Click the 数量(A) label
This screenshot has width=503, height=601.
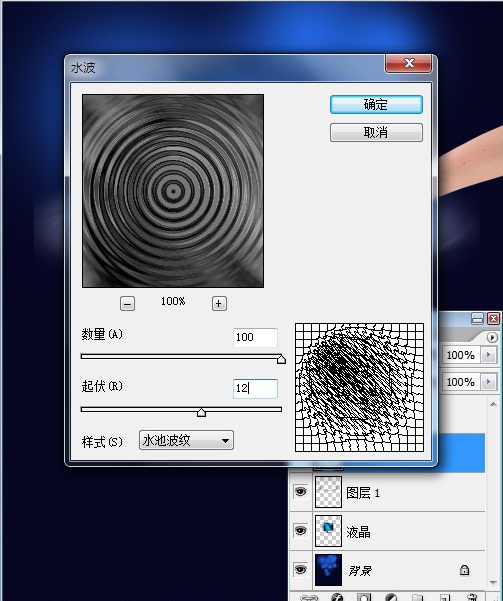pos(102,334)
